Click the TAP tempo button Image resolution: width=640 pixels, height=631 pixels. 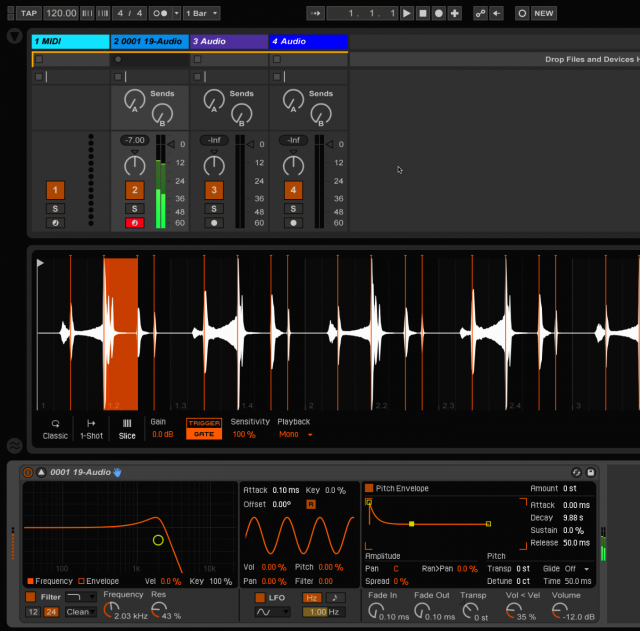coord(29,14)
